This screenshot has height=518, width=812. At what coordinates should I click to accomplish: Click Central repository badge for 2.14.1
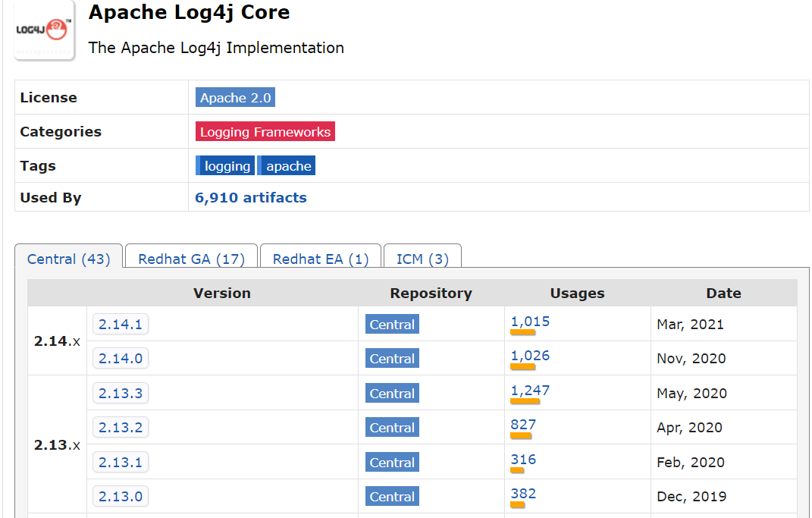392,325
